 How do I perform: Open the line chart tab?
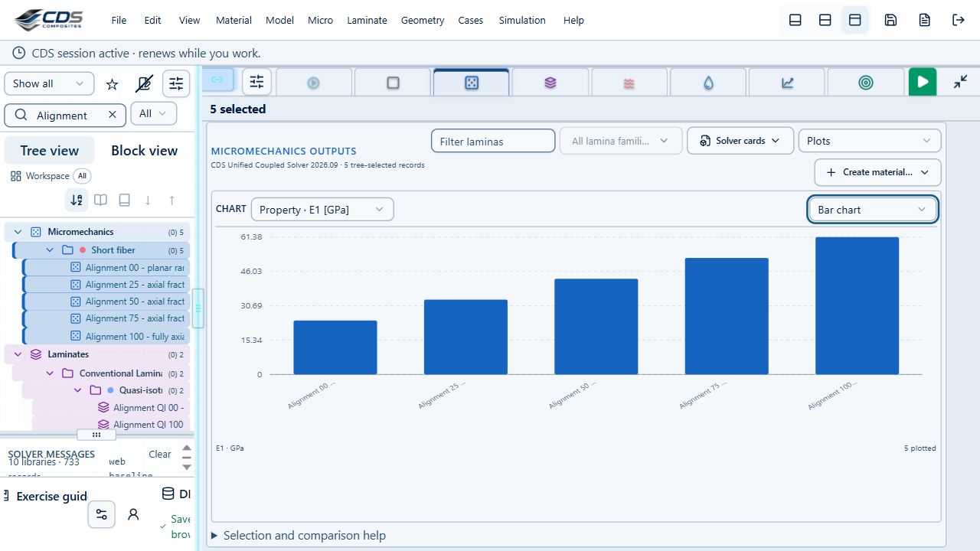[x=787, y=83]
